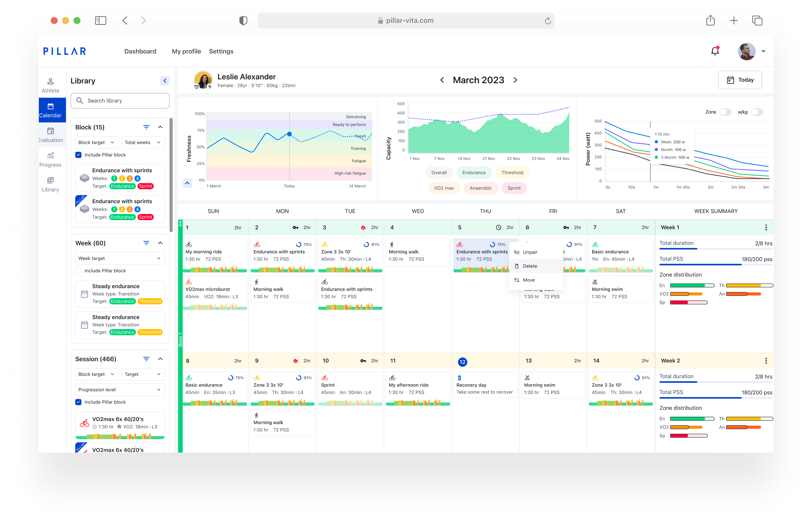The width and height of the screenshot is (812, 524).
Task: Choose Delete in the context menu
Action: (530, 266)
